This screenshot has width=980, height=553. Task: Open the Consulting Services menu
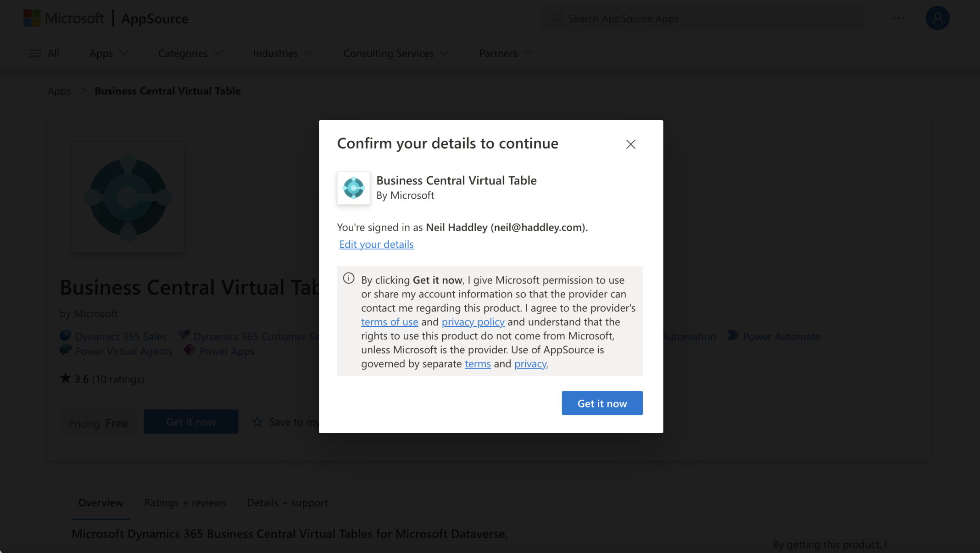point(396,53)
